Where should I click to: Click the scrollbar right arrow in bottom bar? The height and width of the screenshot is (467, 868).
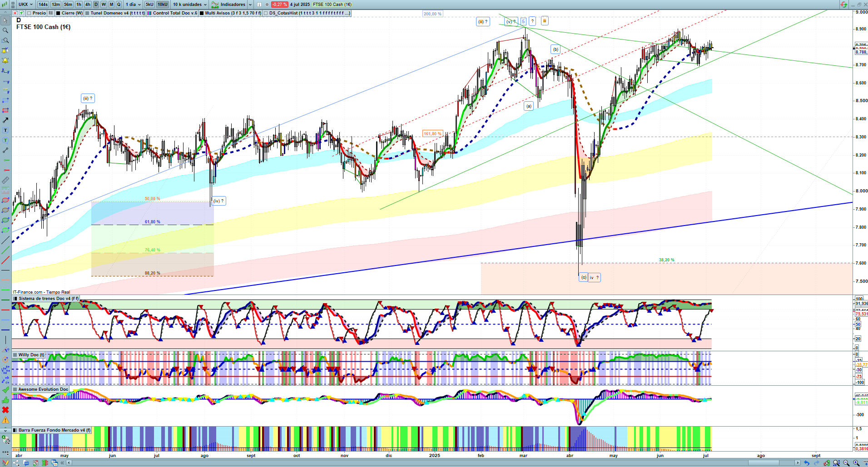798,463
